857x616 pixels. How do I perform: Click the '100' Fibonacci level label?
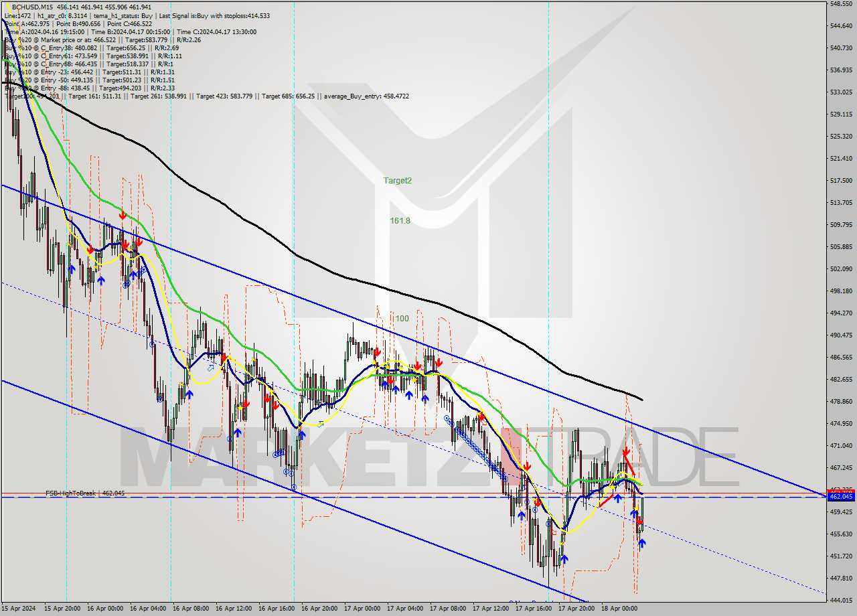pos(402,318)
